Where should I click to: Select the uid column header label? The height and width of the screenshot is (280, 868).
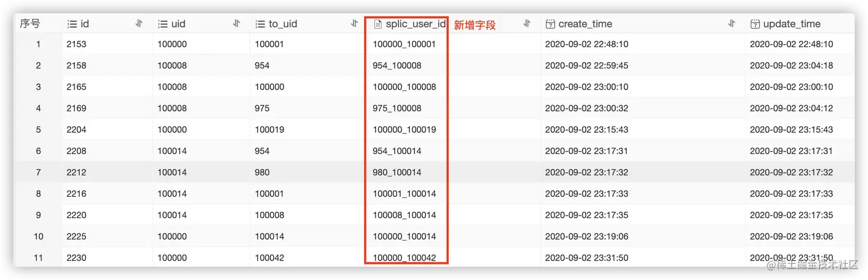[x=178, y=24]
